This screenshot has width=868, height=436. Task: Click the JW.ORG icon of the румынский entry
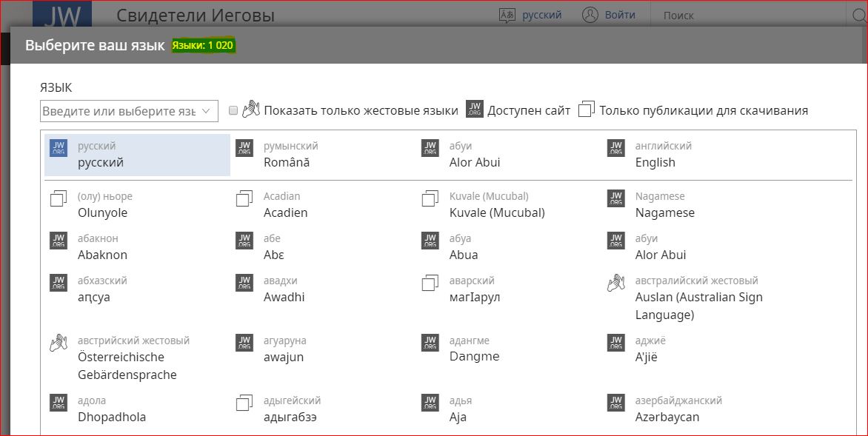coord(244,148)
